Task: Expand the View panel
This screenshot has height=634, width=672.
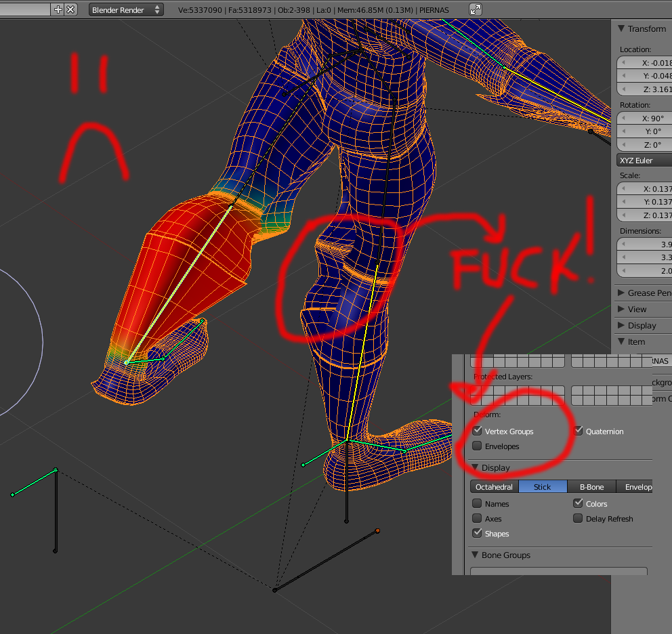Action: point(621,309)
